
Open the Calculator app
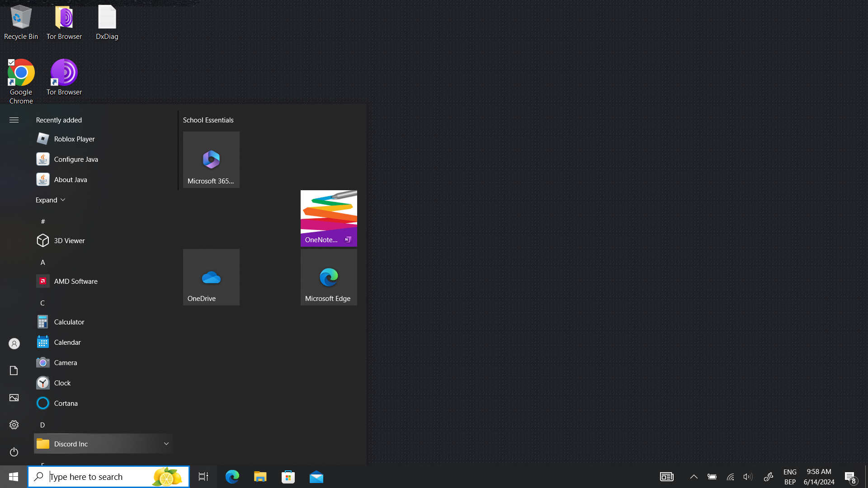(69, 322)
